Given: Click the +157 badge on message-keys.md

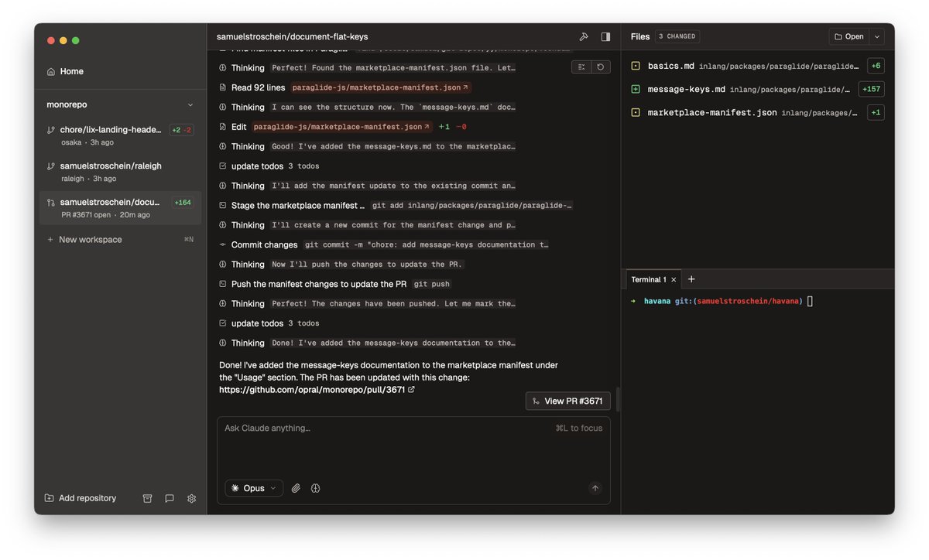Looking at the screenshot, I should (871, 89).
